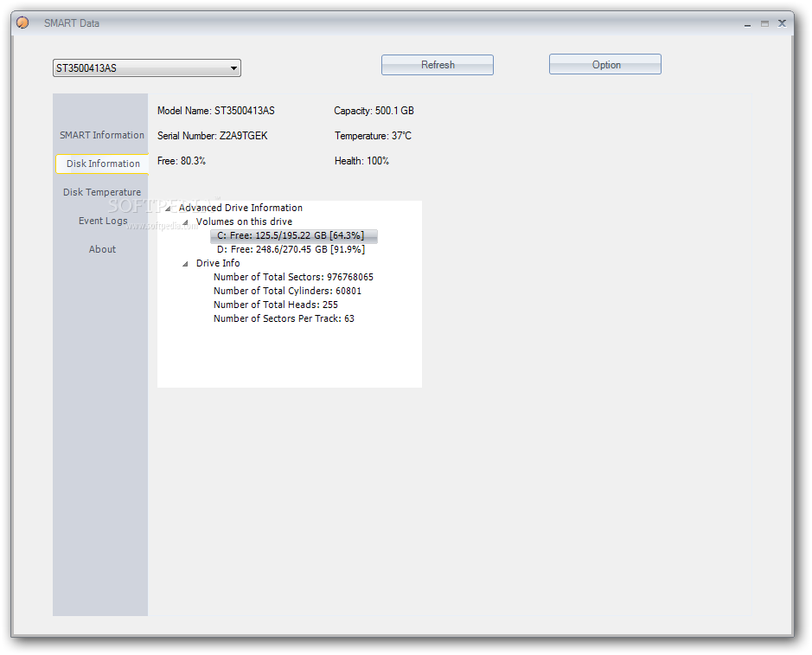Select Number of Total Heads: 255 row
The image size is (812, 655).
(276, 305)
